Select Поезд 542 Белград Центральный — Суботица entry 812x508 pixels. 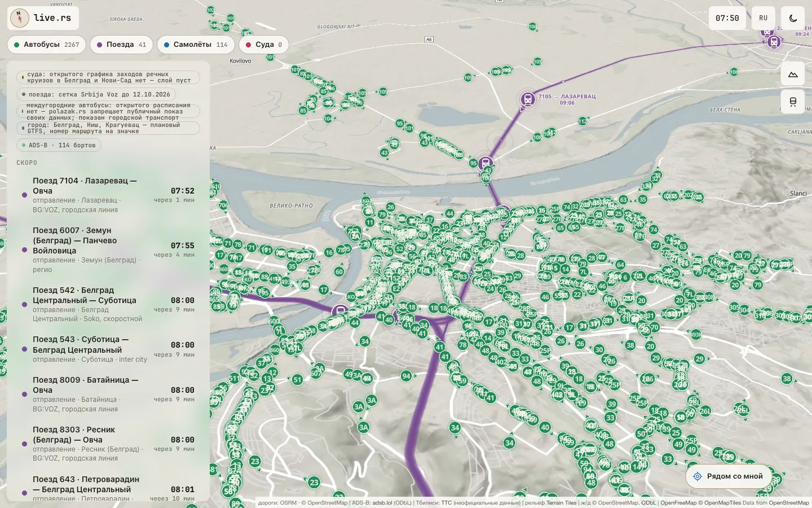(108, 305)
